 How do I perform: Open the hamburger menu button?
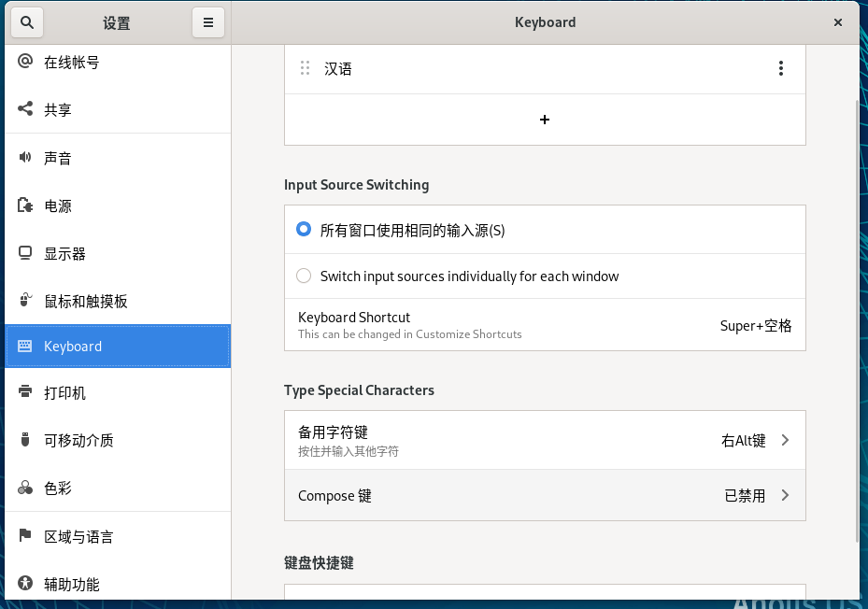[x=207, y=22]
